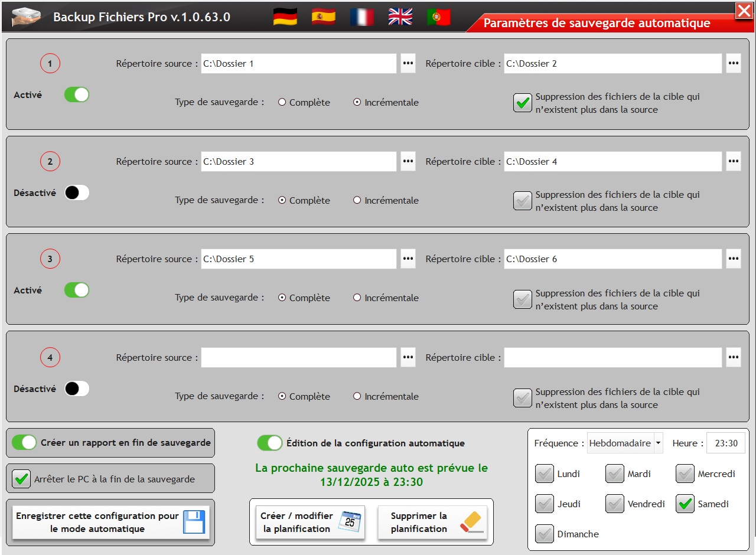This screenshot has height=555, width=756.
Task: Select Complète backup type for backup 1
Action: [x=283, y=102]
